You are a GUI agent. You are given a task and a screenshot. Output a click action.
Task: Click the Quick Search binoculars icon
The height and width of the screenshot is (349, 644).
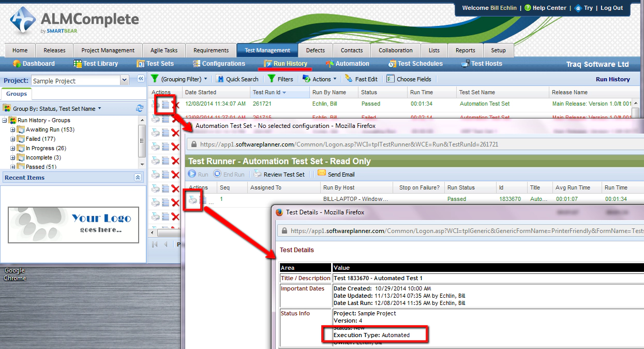click(x=220, y=79)
